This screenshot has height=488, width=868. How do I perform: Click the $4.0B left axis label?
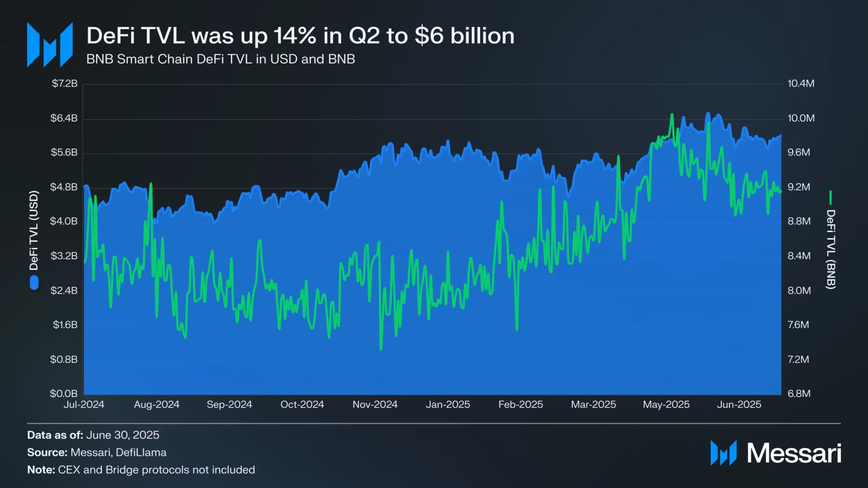point(64,221)
